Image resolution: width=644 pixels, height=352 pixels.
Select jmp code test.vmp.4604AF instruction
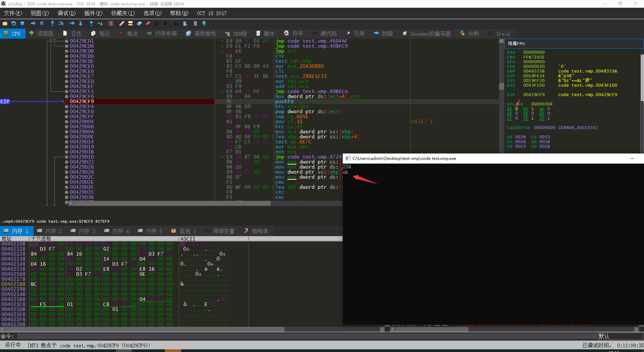(x=311, y=41)
